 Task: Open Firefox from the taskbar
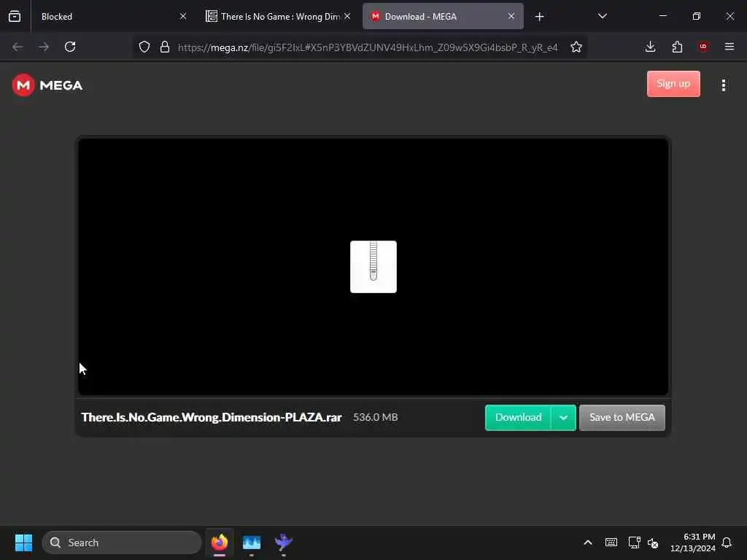click(220, 542)
